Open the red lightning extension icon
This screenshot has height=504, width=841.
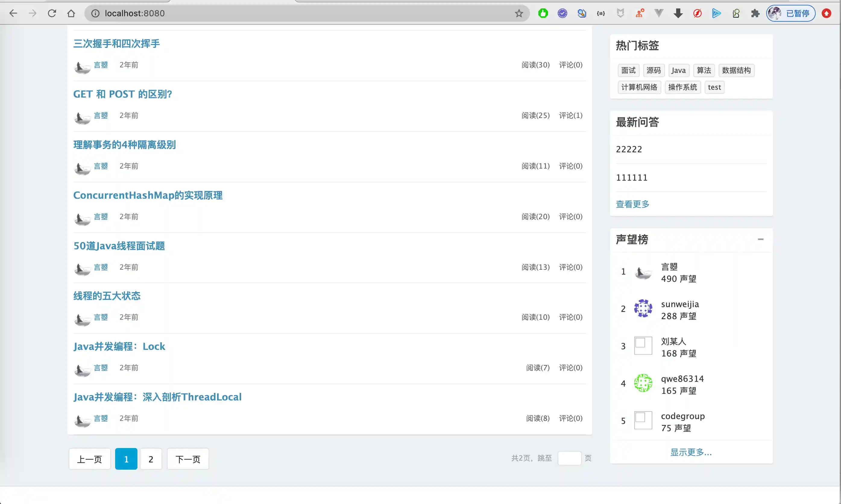click(697, 13)
